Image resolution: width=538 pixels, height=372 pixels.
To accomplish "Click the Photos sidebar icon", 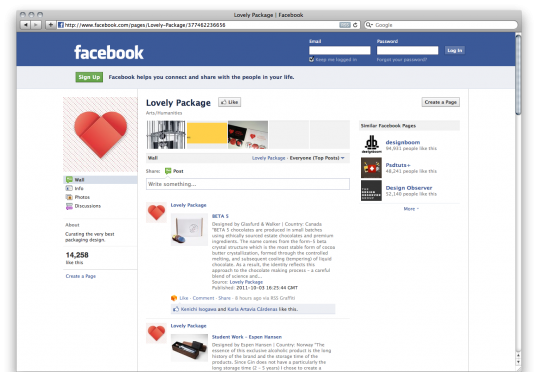I will (69, 197).
